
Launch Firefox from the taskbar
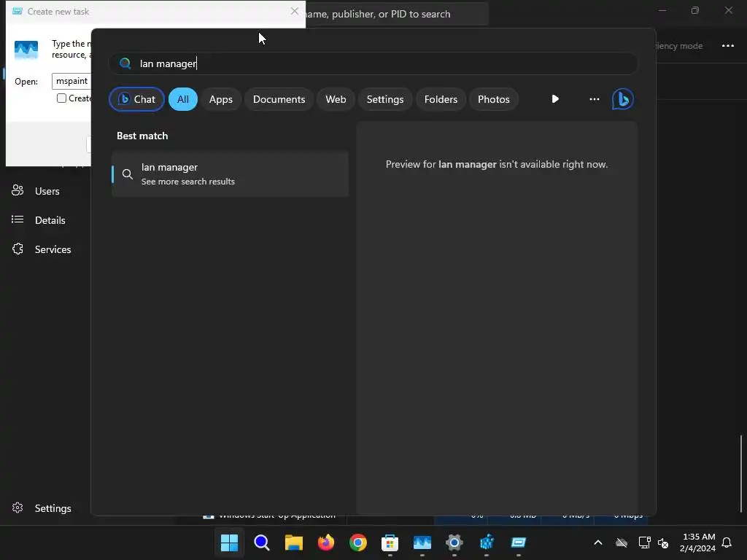[326, 542]
